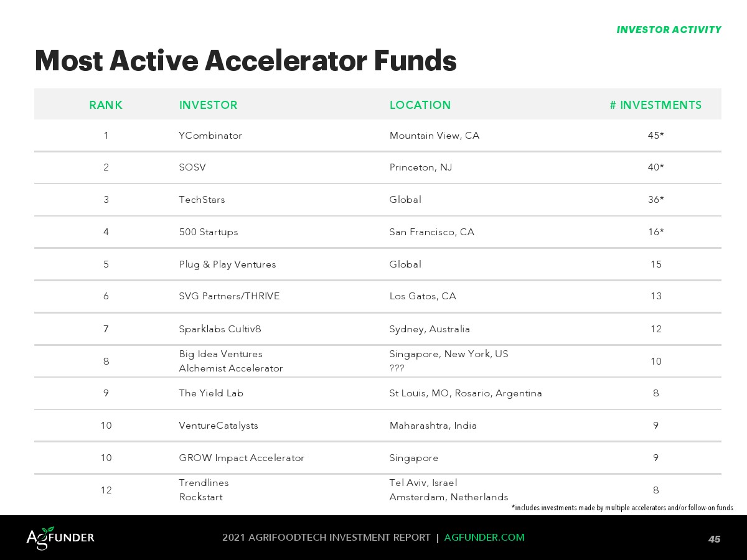Image resolution: width=747 pixels, height=560 pixels.
Task: Click the Most Active Accelerator Funds title
Action: (246, 61)
